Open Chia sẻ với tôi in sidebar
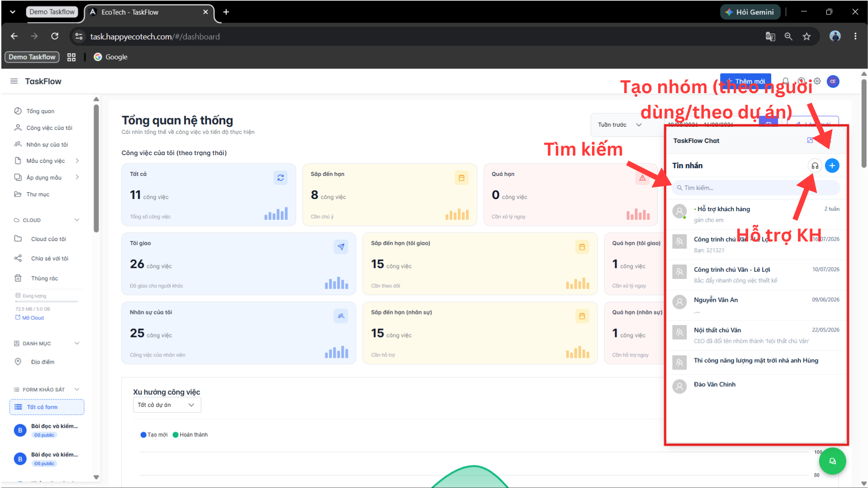The height and width of the screenshot is (488, 868). pyautogui.click(x=49, y=259)
